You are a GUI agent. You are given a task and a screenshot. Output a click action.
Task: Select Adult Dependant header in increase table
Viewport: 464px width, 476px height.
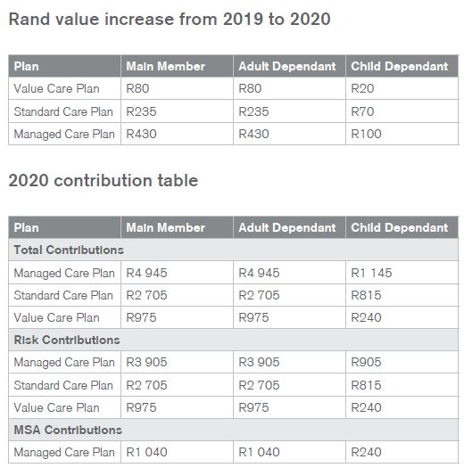point(289,66)
